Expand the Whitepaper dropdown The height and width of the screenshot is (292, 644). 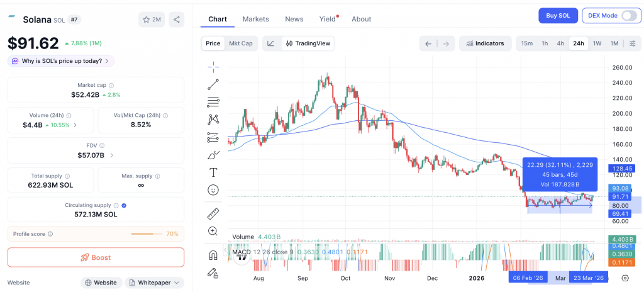[154, 283]
